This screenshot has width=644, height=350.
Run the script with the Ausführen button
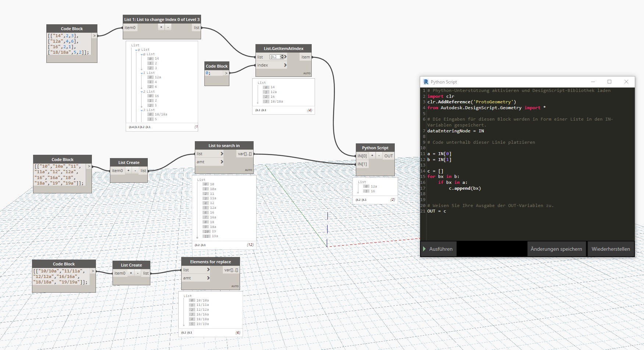[439, 249]
